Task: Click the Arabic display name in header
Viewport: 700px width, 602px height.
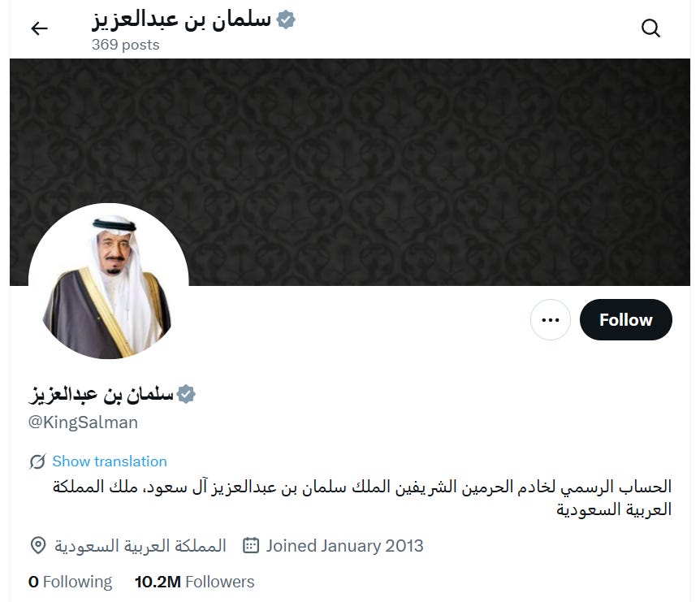Action: (x=181, y=20)
